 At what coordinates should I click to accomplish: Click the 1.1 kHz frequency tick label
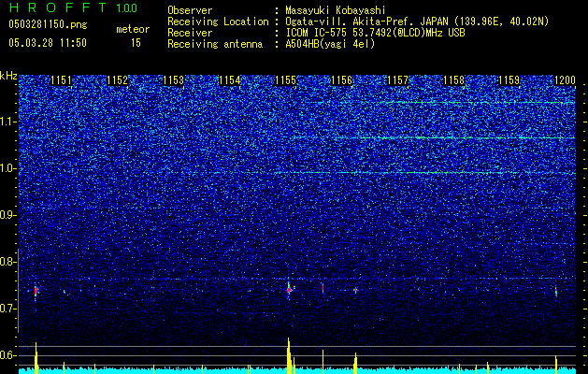[7, 122]
